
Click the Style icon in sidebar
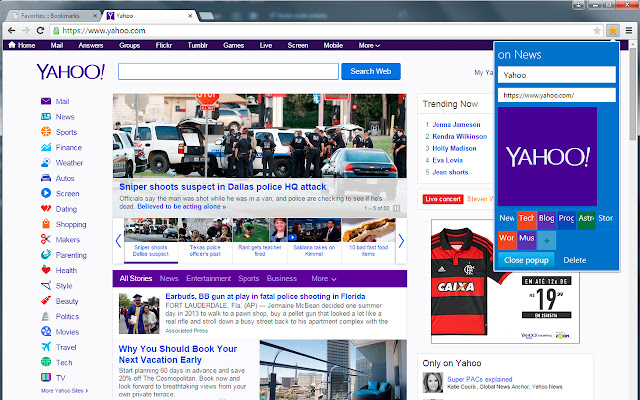(46, 285)
